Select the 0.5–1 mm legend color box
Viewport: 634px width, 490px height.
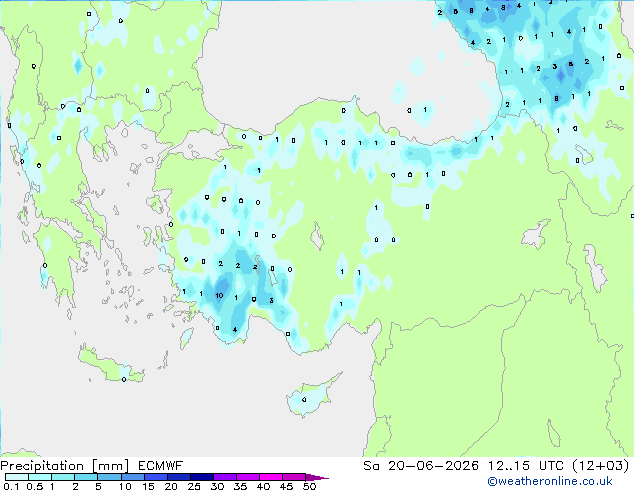40,477
